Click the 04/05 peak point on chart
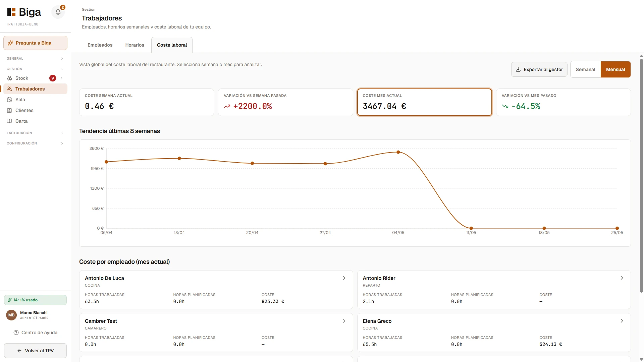Viewport: 644px width, 362px height. 398,152
